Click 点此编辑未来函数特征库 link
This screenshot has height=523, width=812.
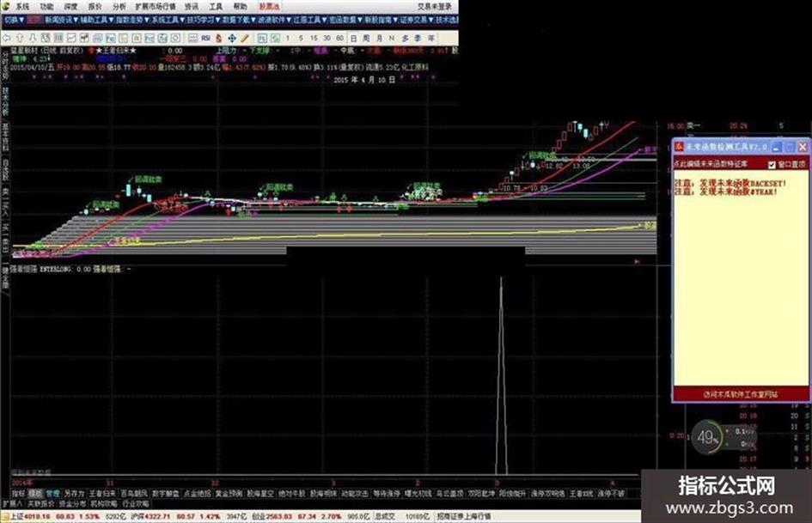(x=711, y=164)
